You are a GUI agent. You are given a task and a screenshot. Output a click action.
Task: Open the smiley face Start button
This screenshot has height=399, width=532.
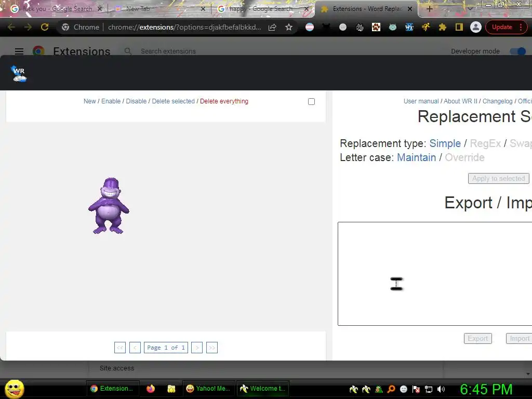(14, 389)
